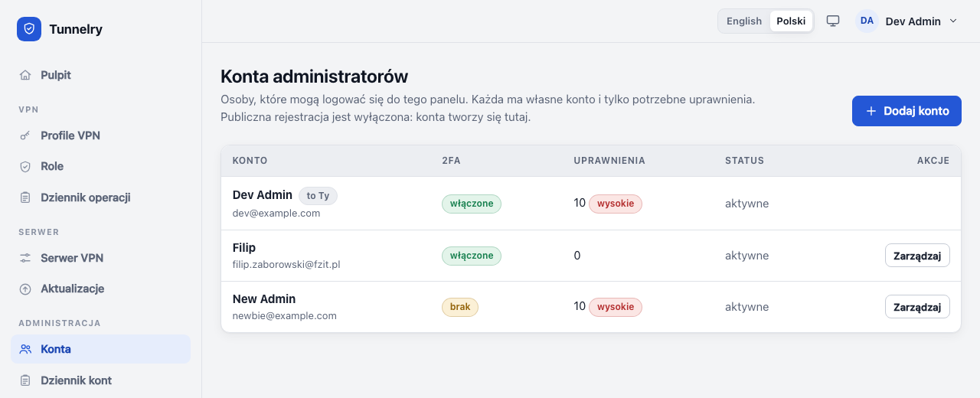Click the Pulpit home icon
The height and width of the screenshot is (398, 980).
[x=25, y=75]
